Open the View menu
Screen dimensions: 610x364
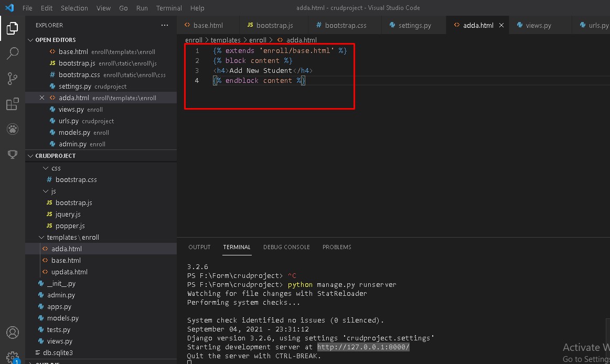coord(103,8)
